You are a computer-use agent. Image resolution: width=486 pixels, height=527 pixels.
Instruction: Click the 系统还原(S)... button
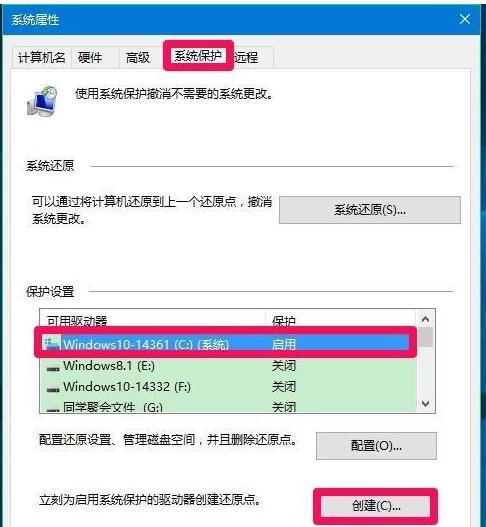[x=370, y=210]
